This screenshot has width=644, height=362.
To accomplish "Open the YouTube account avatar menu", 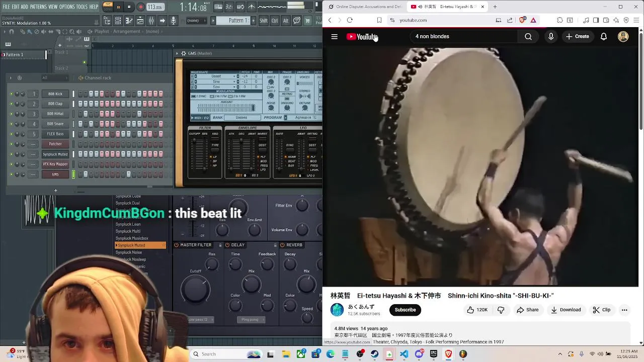I will click(623, 36).
